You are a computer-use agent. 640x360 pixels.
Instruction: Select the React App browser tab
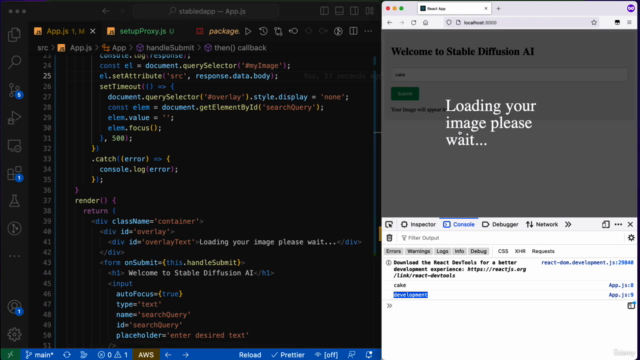click(x=454, y=8)
